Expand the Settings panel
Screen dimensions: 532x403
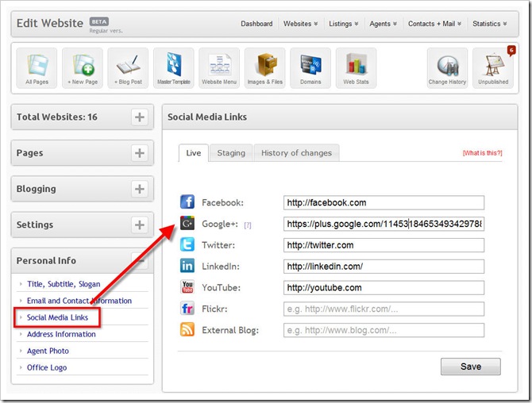point(140,225)
